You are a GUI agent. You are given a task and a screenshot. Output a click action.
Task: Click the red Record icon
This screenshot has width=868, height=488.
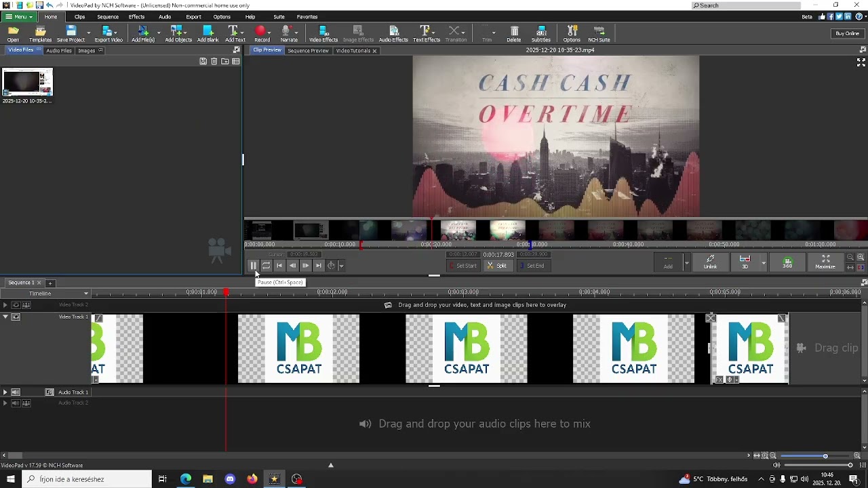pyautogui.click(x=261, y=34)
